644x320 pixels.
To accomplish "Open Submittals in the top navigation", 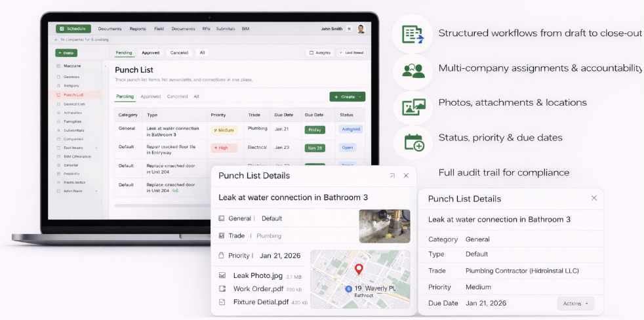I will pos(226,29).
